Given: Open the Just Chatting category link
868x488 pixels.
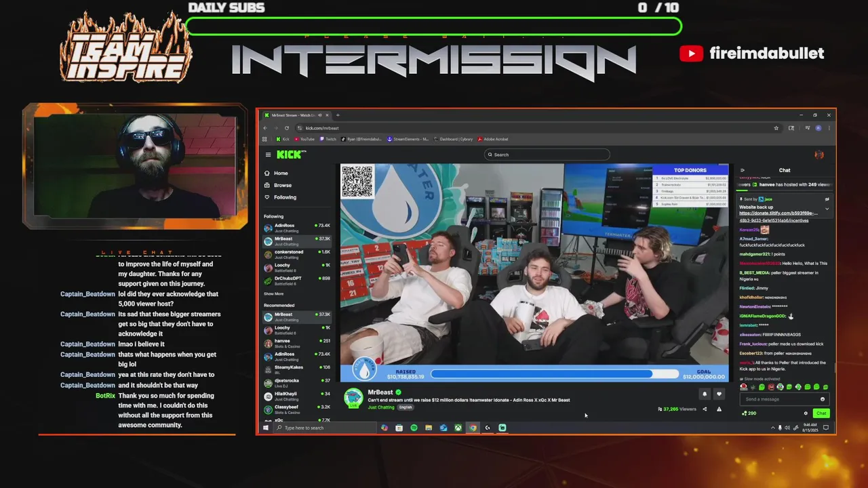Looking at the screenshot, I should tap(380, 407).
